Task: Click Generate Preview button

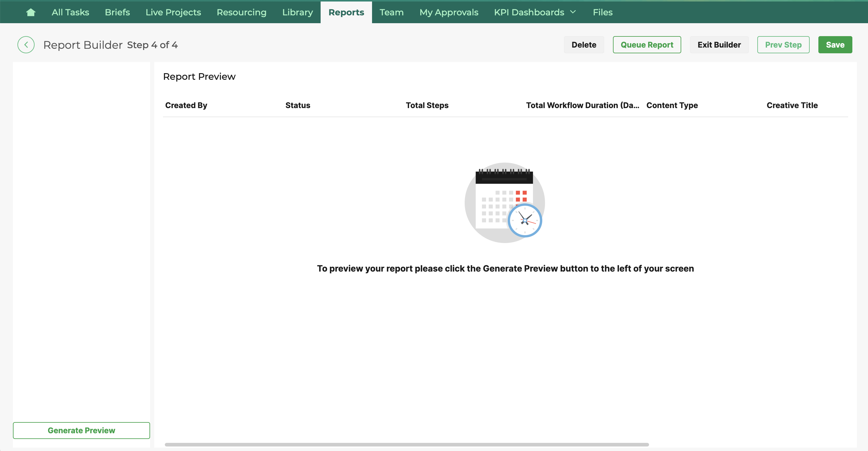Action: (x=81, y=430)
